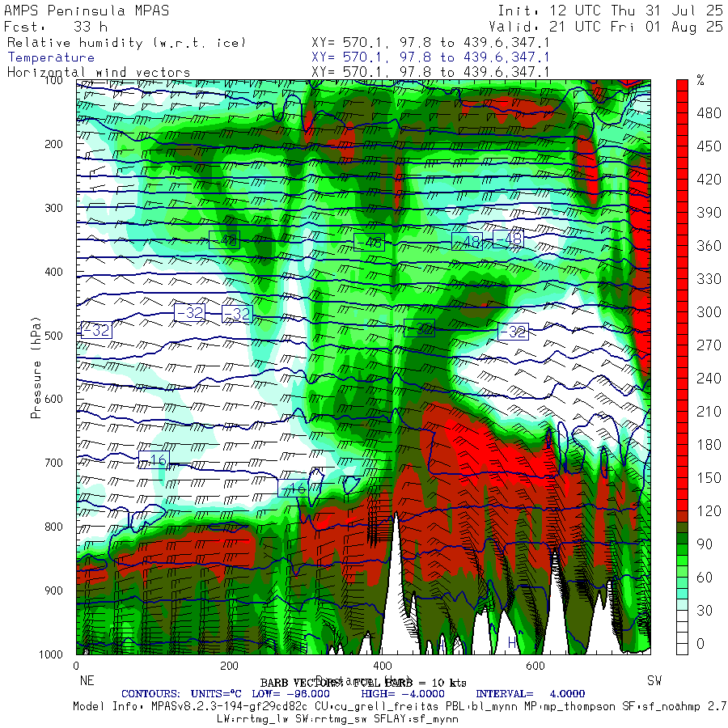Select the 100 pressure axis tick label
Image resolution: width=728 pixels, height=728 pixels.
point(53,80)
